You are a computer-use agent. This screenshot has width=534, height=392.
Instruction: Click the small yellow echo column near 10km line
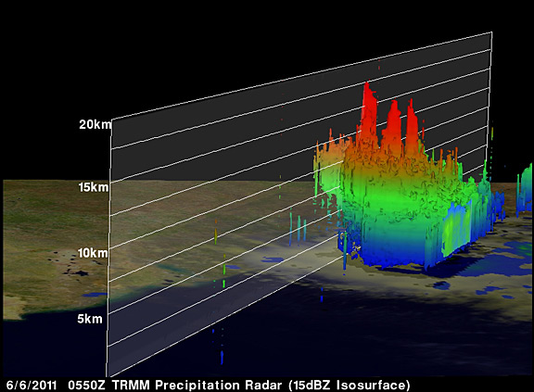[x=216, y=234]
